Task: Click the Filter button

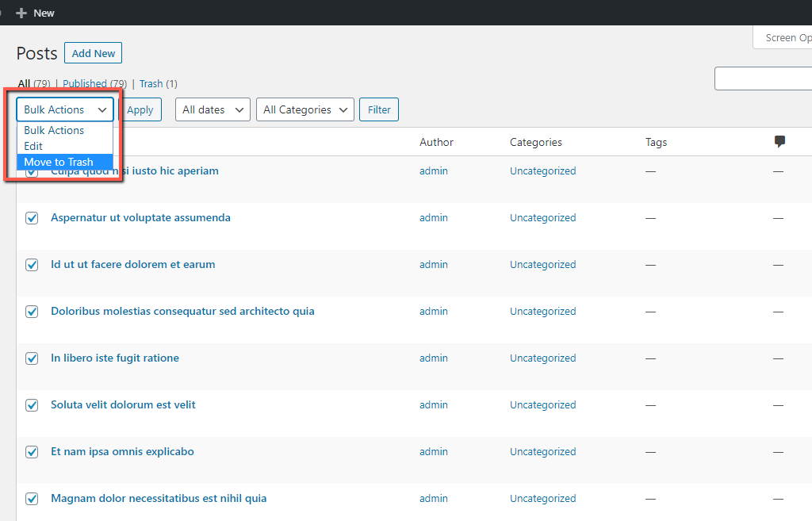Action: [379, 109]
